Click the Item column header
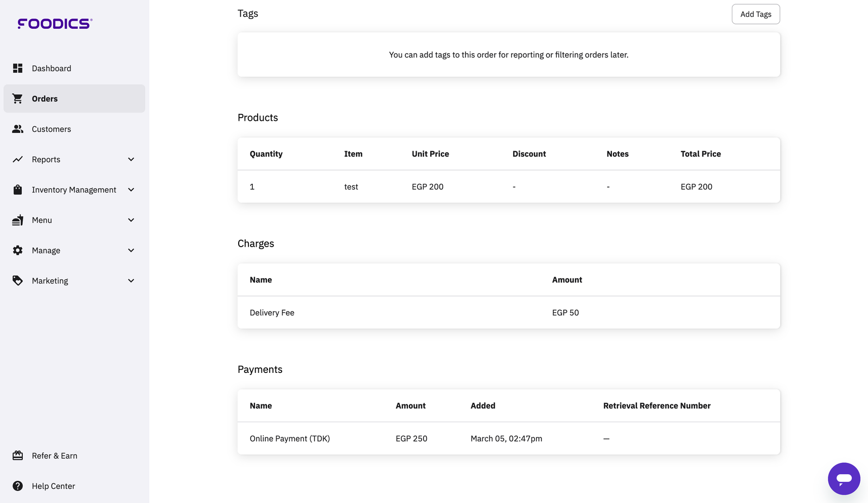The height and width of the screenshot is (503, 868). point(353,154)
